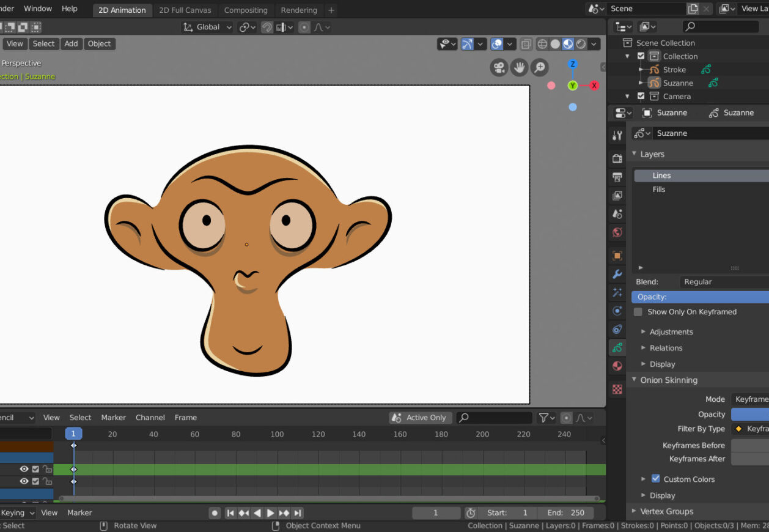The width and height of the screenshot is (769, 532).
Task: Click the Stroke object in outliner
Action: click(674, 70)
